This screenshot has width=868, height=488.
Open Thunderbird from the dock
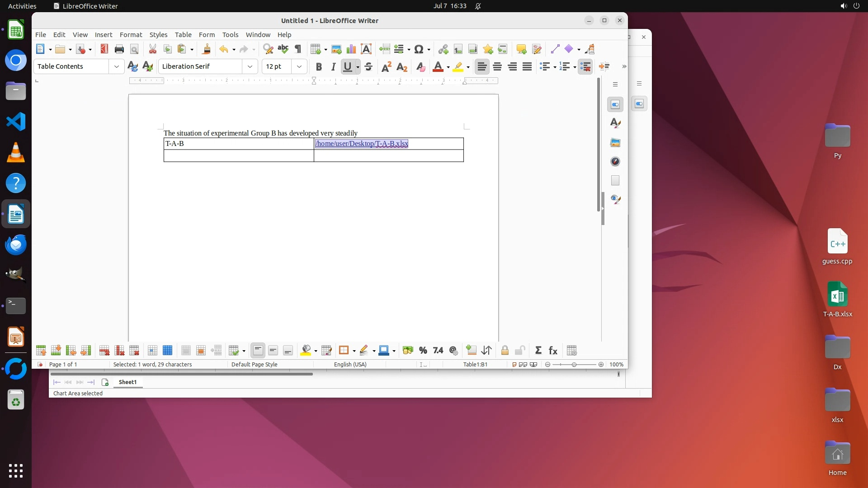click(x=16, y=244)
